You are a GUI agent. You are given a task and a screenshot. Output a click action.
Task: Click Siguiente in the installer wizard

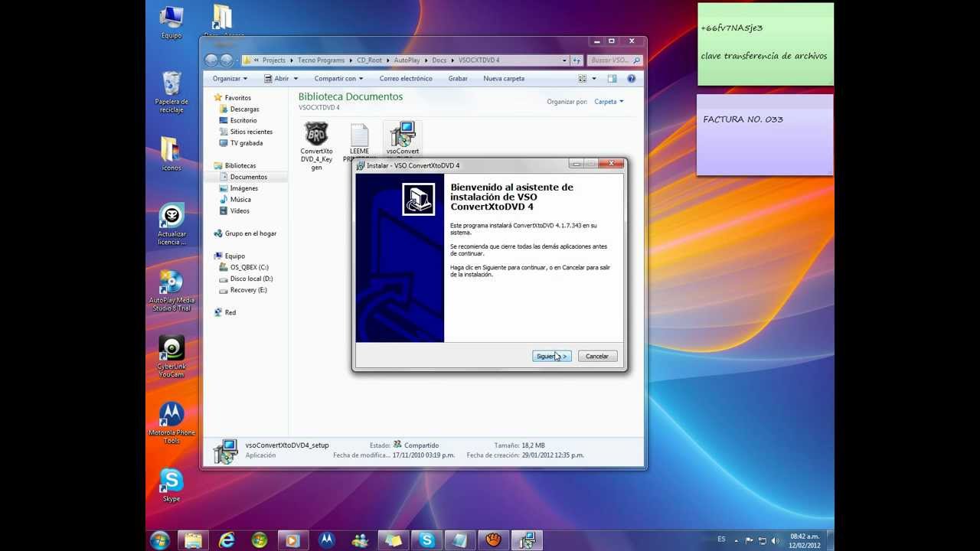tap(551, 356)
